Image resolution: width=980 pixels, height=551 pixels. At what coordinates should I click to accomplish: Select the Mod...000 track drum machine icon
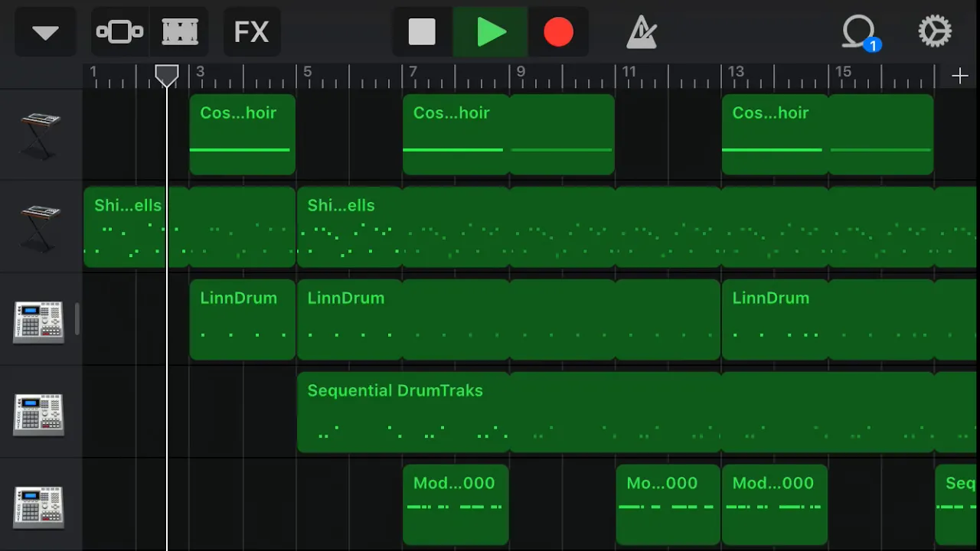38,507
